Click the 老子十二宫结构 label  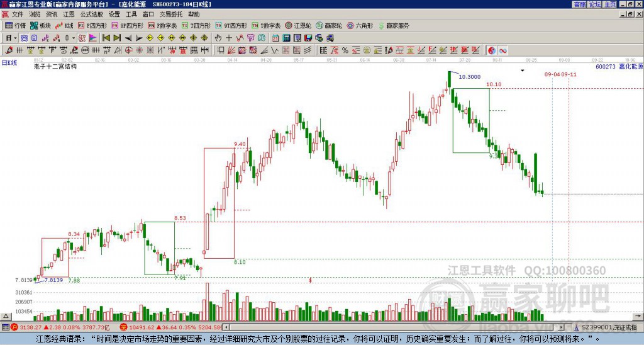pyautogui.click(x=55, y=66)
